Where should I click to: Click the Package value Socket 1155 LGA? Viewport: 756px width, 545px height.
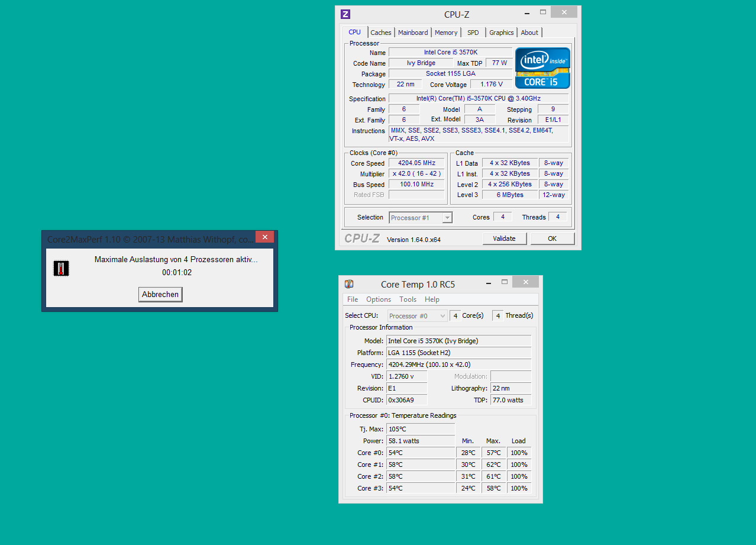click(451, 73)
